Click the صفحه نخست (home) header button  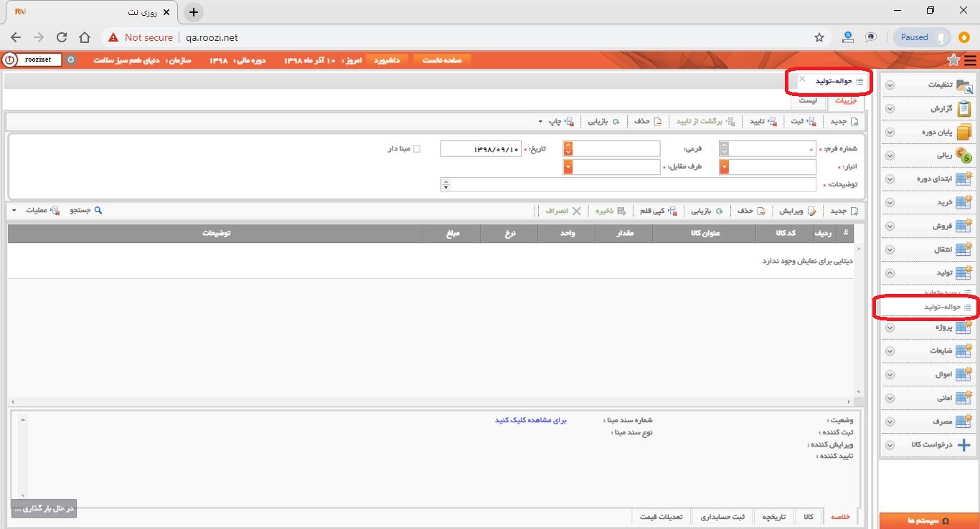(x=442, y=60)
